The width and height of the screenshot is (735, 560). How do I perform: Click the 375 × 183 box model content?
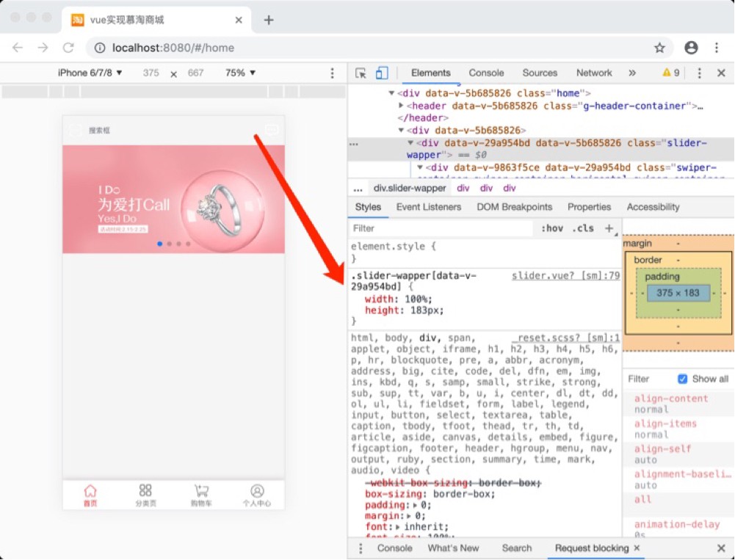[678, 293]
